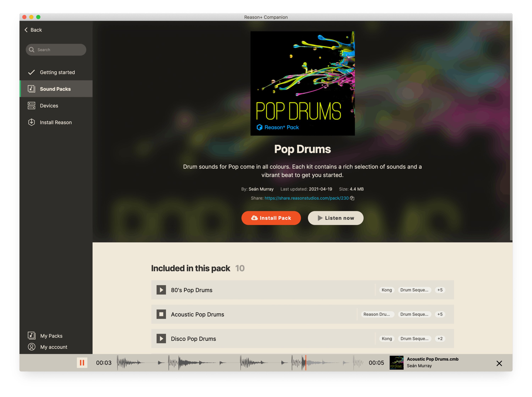Click the Back chevron icon
The width and height of the screenshot is (532, 397).
26,30
